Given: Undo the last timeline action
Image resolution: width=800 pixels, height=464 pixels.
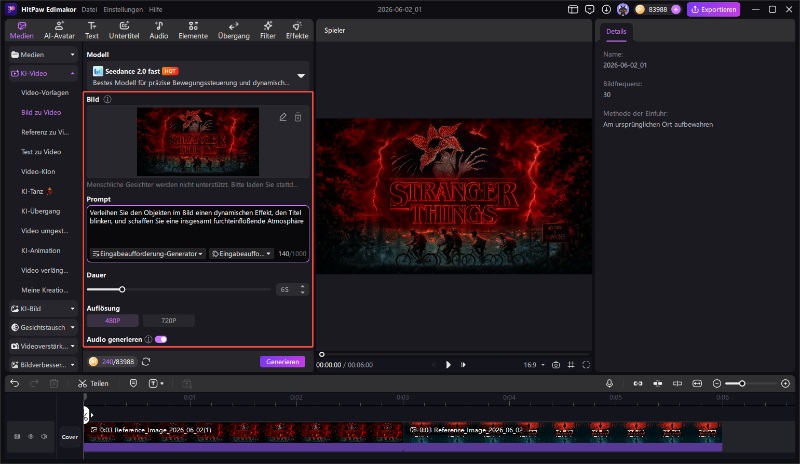Looking at the screenshot, I should (x=14, y=383).
